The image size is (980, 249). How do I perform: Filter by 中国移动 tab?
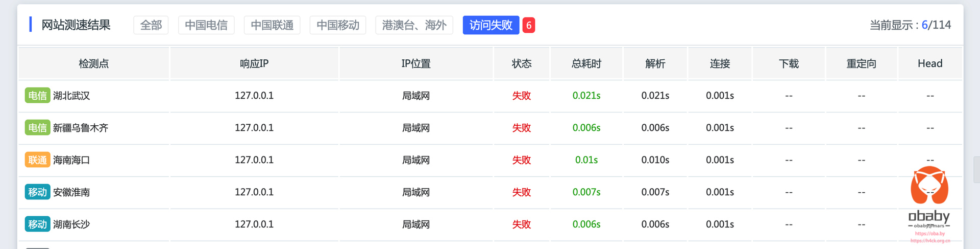337,25
